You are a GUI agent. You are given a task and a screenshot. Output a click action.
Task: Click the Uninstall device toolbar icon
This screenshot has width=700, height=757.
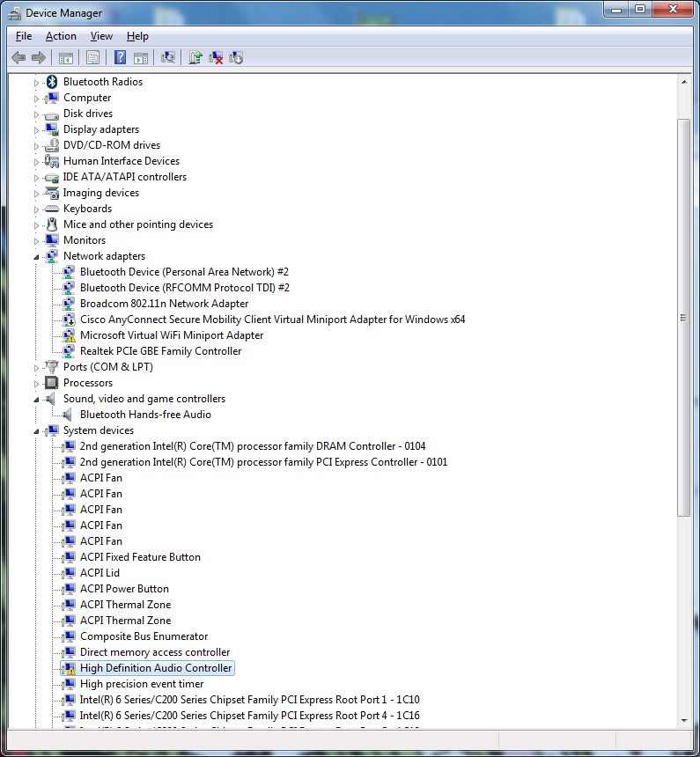pyautogui.click(x=216, y=58)
